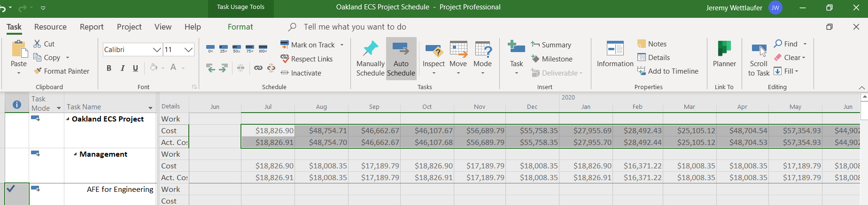Open Jeremy Wettlaufer account avatar
Image resolution: width=868 pixels, height=205 pixels.
coord(775,8)
